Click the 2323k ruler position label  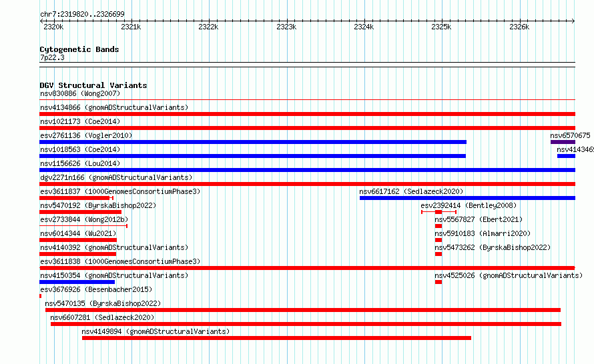coord(286,27)
